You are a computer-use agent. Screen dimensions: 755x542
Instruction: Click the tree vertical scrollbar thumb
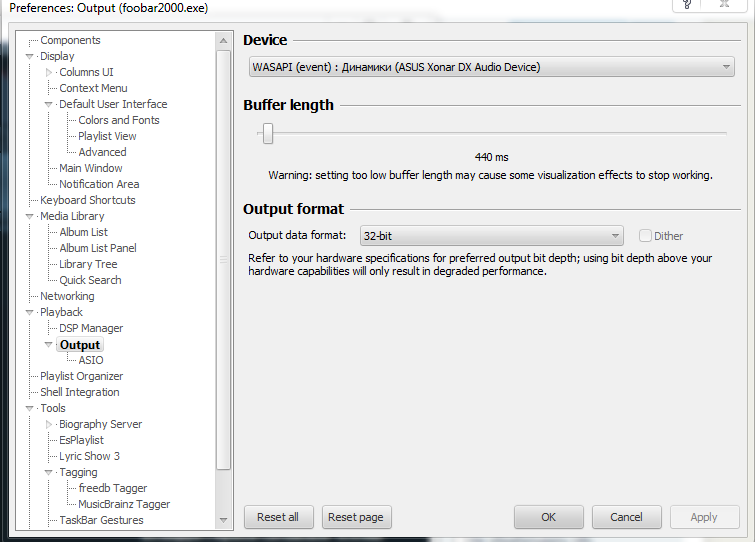(223, 259)
